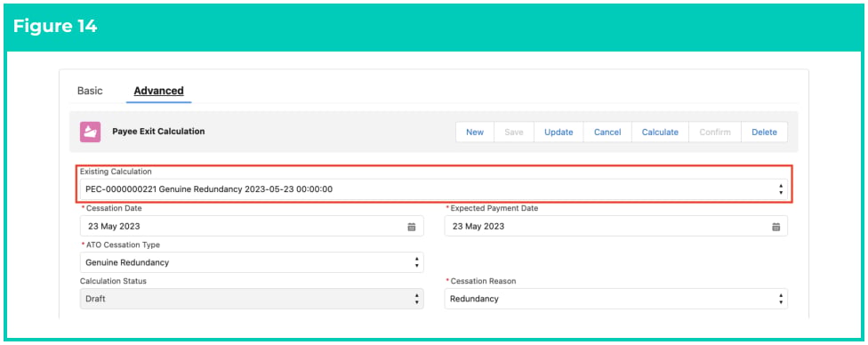This screenshot has width=868, height=345.
Task: Click the New button
Action: (474, 132)
